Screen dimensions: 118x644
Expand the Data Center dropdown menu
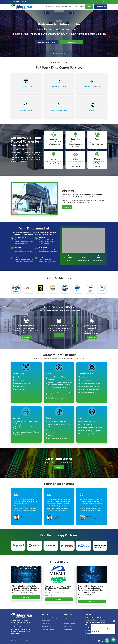click(48, 7)
